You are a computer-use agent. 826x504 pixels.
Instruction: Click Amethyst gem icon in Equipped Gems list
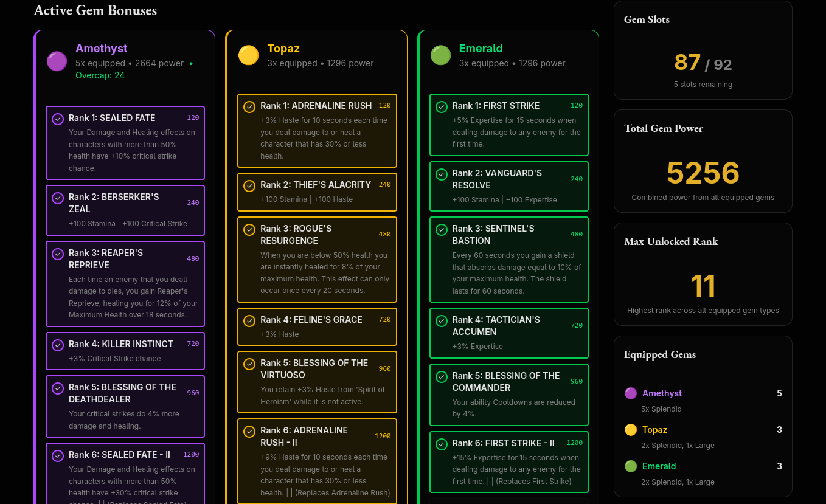631,393
